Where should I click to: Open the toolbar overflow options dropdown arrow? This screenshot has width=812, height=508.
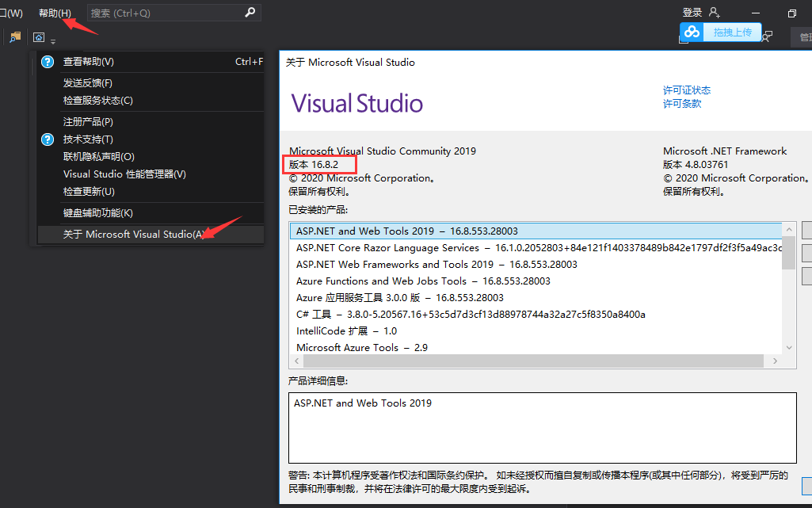pyautogui.click(x=53, y=41)
